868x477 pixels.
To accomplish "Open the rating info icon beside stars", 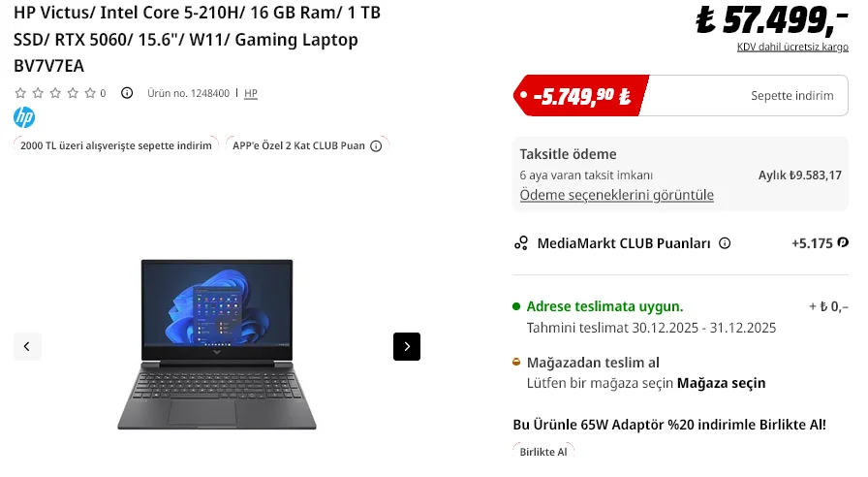I will pyautogui.click(x=127, y=93).
